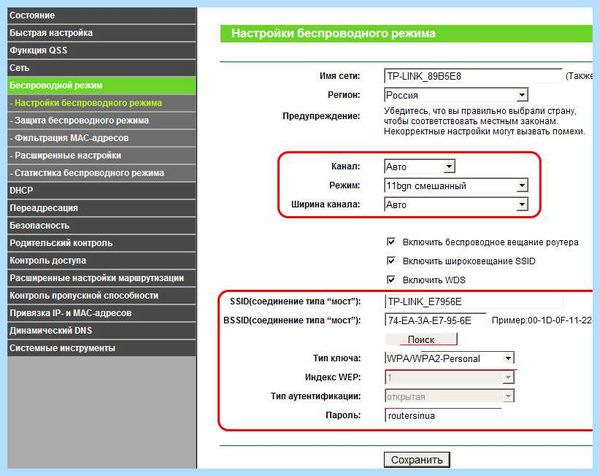Image resolution: width=600 pixels, height=476 pixels.
Task: Go to Защита беспроводного режима
Action: 101,121
